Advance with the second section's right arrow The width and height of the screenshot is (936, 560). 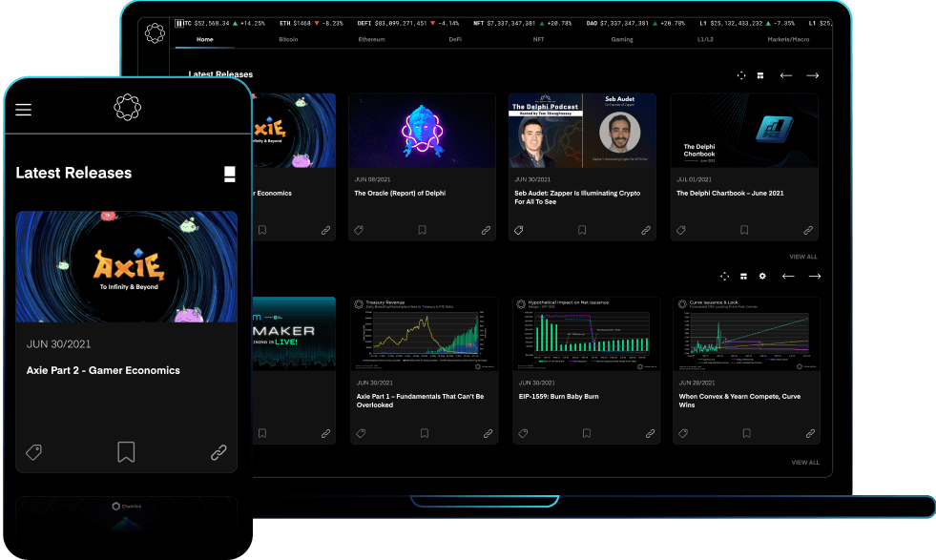tap(815, 276)
